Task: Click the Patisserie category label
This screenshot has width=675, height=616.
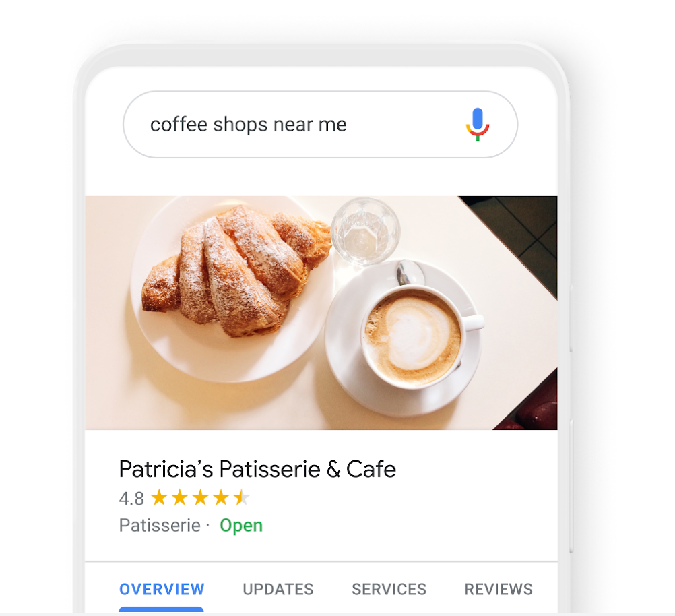Action: click(160, 526)
